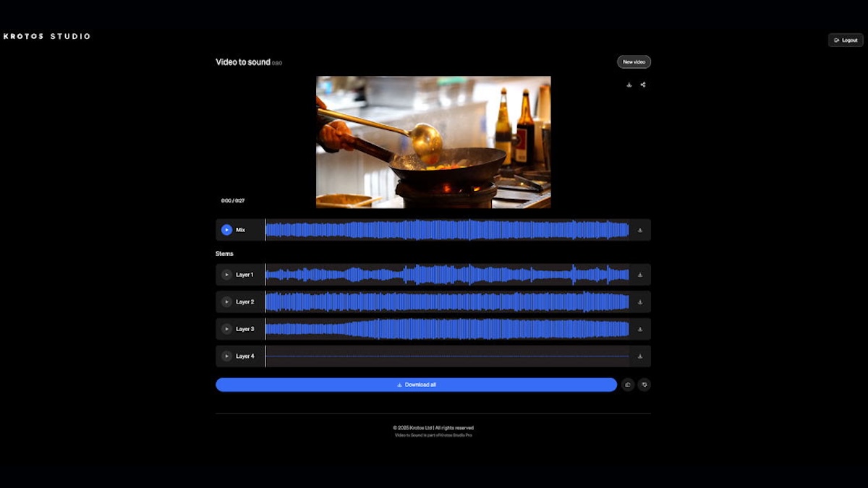Give thumbs-up feedback on the result
Screen dimensions: 868x488
[x=628, y=384]
